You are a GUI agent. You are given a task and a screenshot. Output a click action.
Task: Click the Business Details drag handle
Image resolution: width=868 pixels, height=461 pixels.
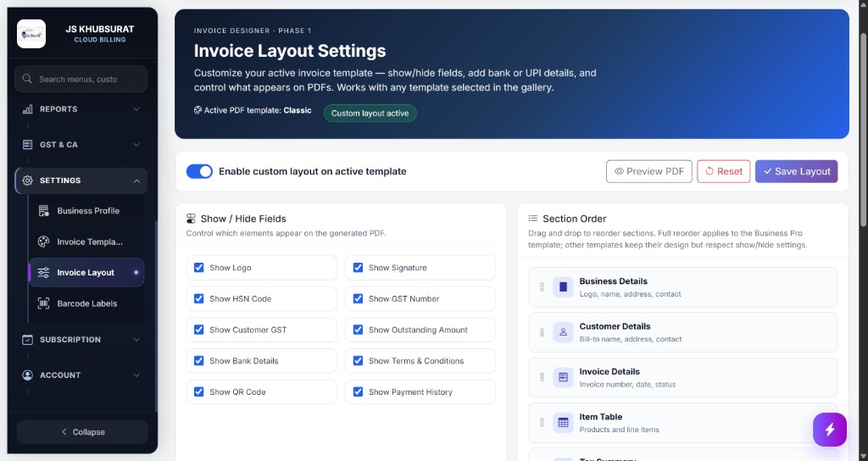coord(542,286)
